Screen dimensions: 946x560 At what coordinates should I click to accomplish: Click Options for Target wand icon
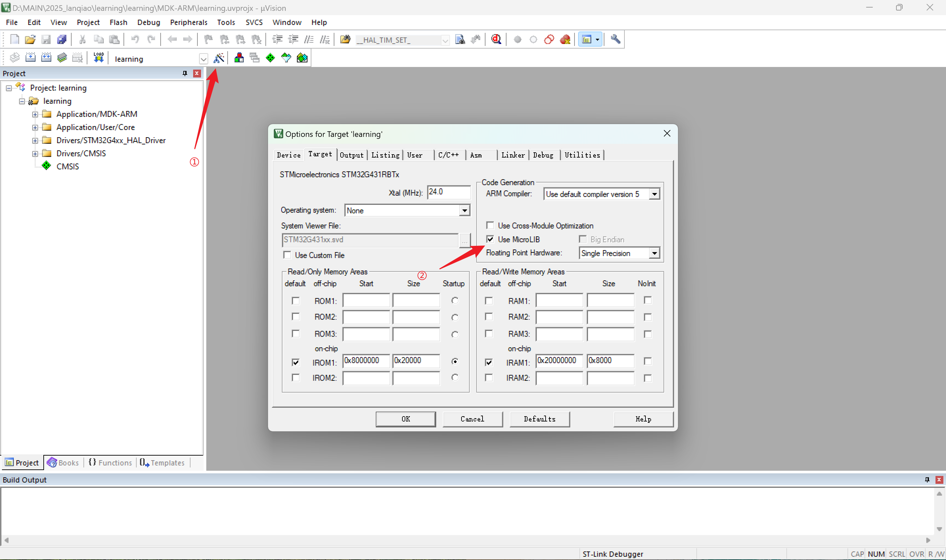point(218,58)
